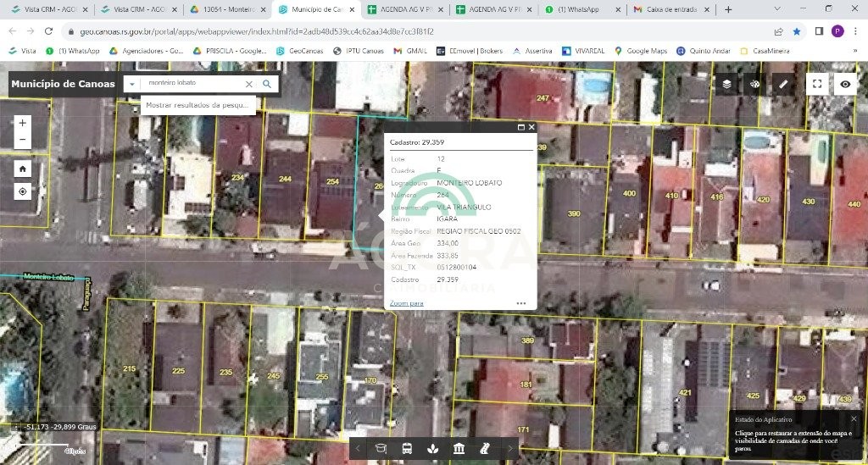868x465 pixels.
Task: Open the environment leaves widget
Action: (x=433, y=448)
